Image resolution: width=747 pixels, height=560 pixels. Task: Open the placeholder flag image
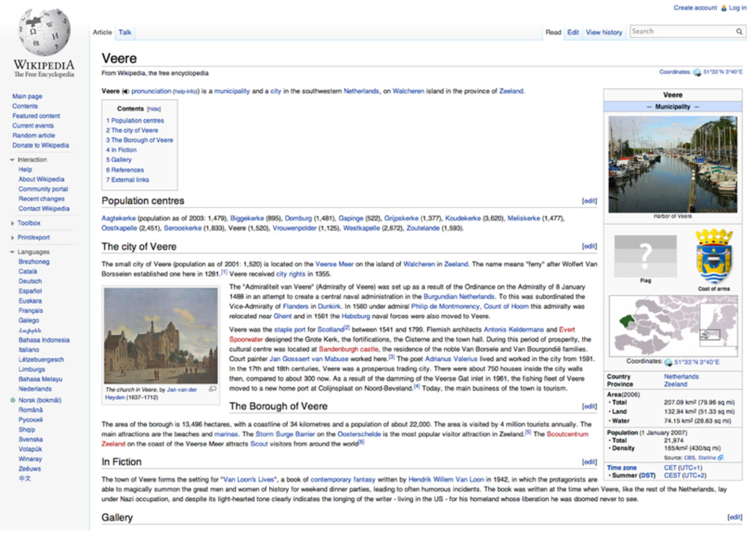click(x=645, y=256)
